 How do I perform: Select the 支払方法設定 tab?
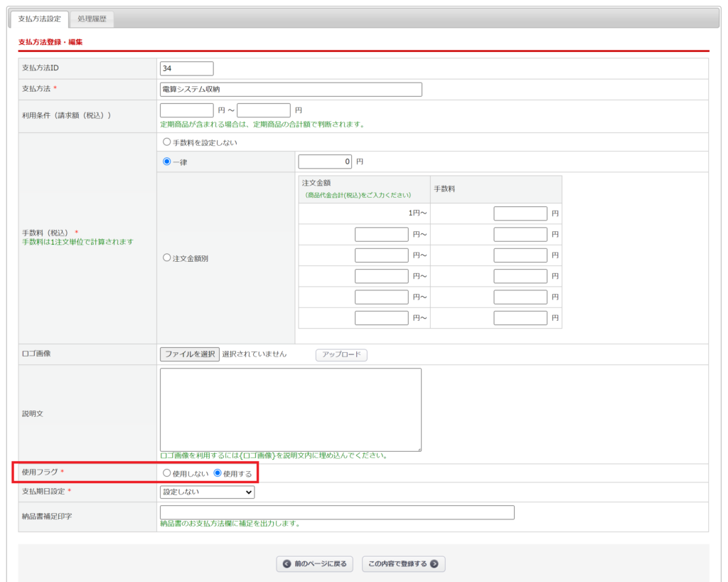pos(40,18)
